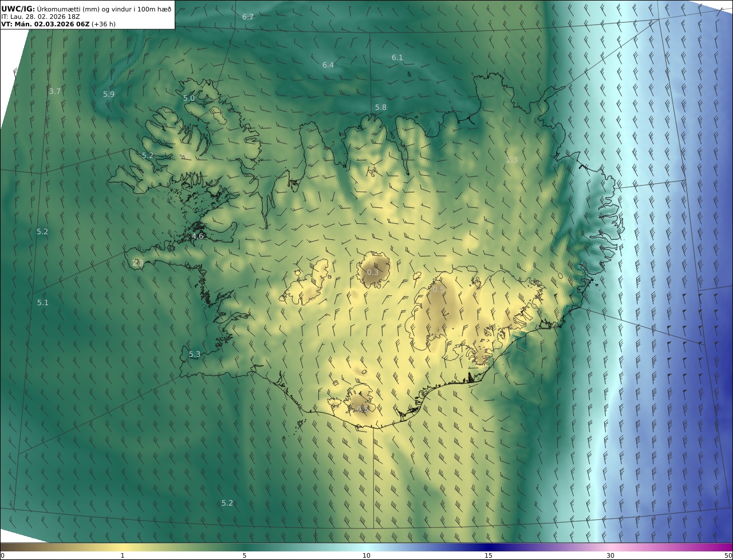Click the 2.3 value in the northeast
The width and height of the screenshot is (733, 560).
tap(512, 160)
